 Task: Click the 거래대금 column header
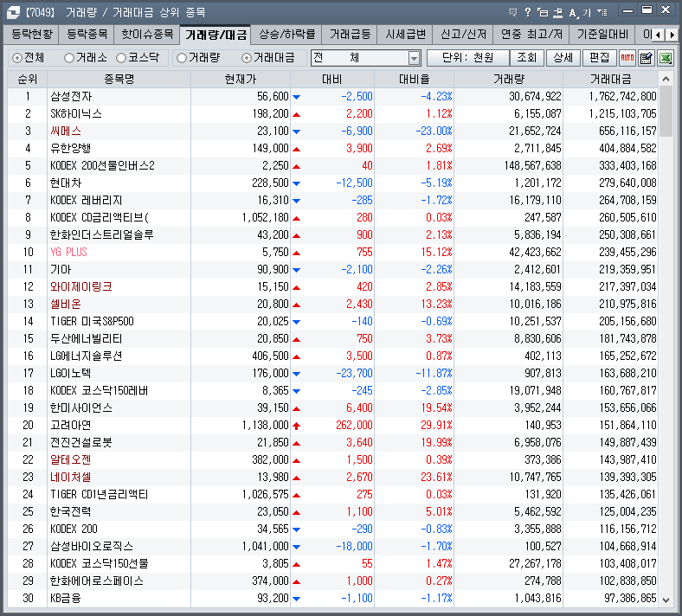pos(610,79)
